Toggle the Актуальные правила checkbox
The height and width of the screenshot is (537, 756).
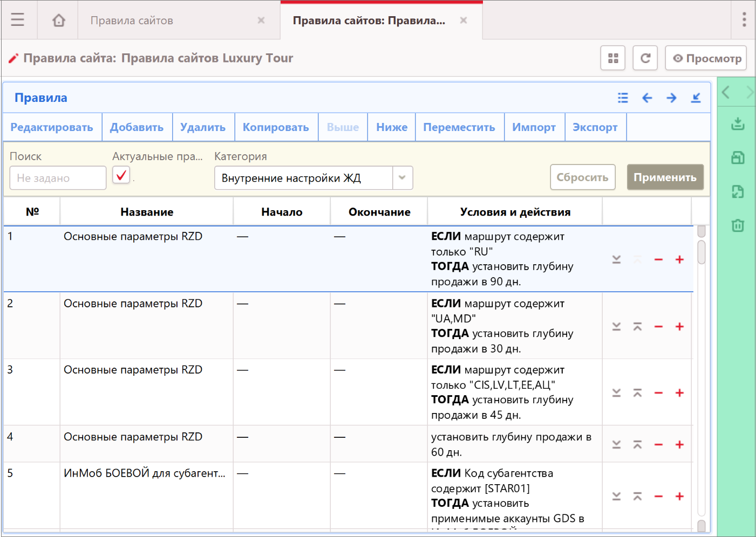click(121, 175)
